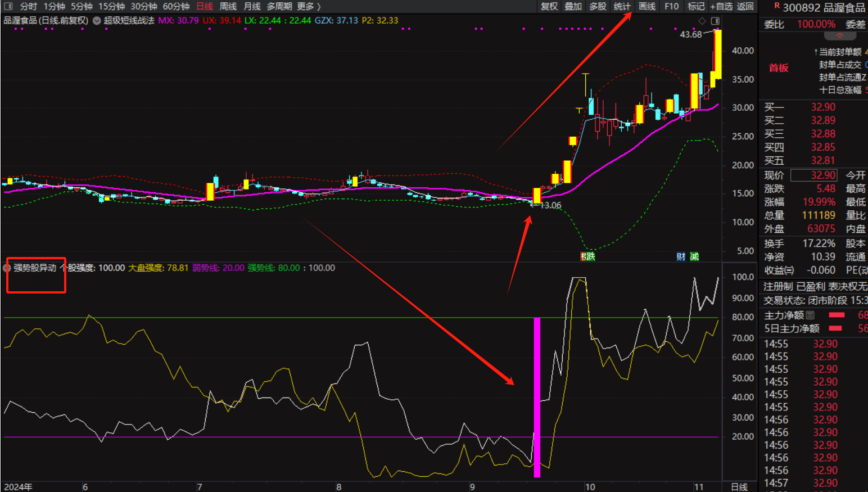Image resolution: width=868 pixels, height=492 pixels.
Task: Expand 更多 time period options
Action: [x=309, y=6]
